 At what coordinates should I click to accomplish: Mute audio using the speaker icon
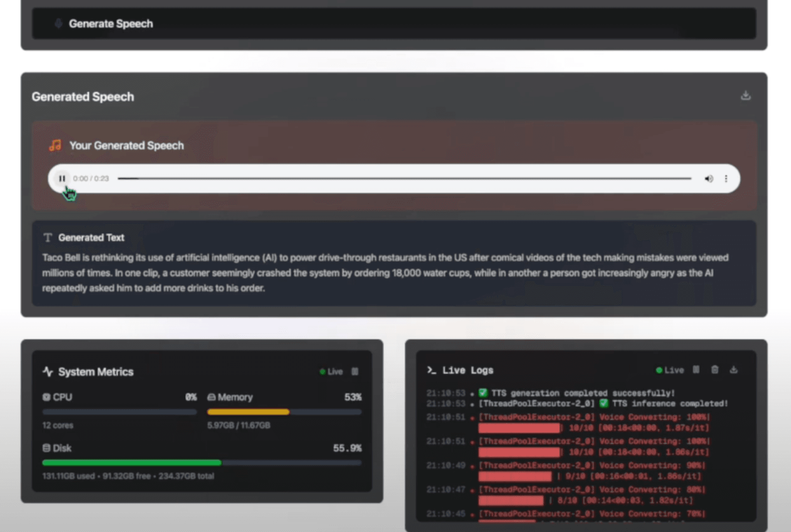[x=709, y=178]
